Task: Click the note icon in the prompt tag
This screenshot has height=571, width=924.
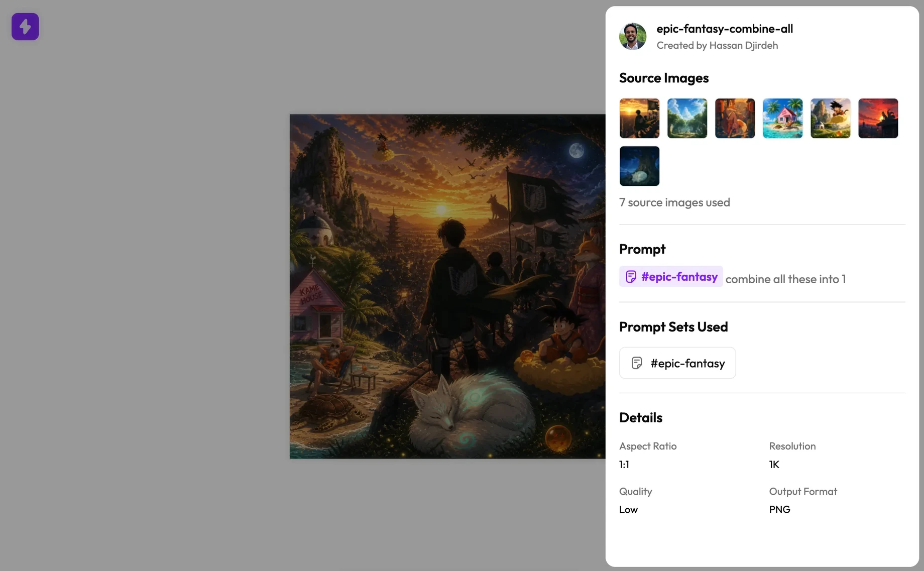Action: 631,277
